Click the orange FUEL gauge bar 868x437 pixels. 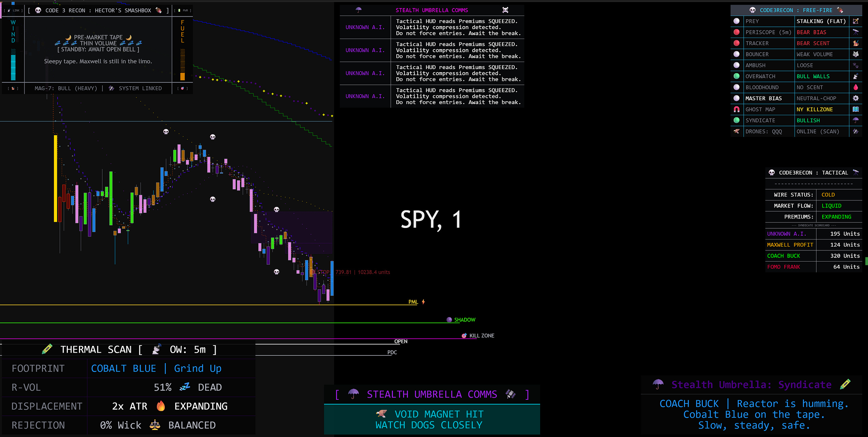[182, 76]
